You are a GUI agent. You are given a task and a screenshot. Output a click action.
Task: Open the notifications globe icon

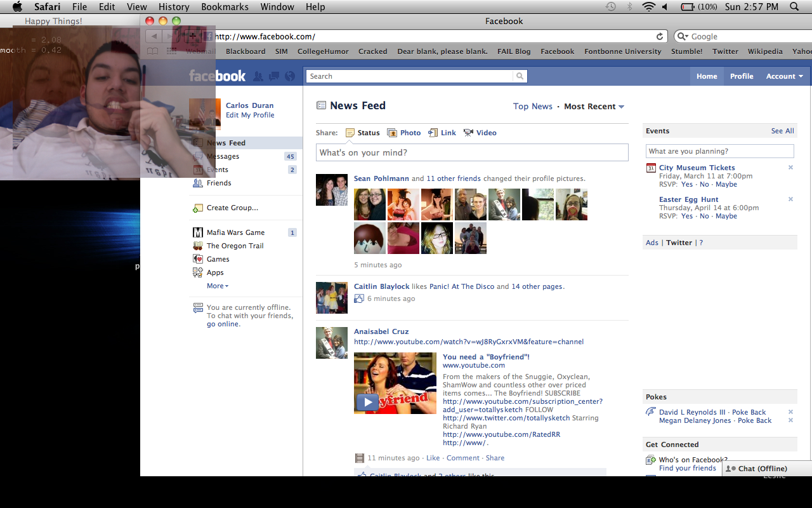[290, 76]
